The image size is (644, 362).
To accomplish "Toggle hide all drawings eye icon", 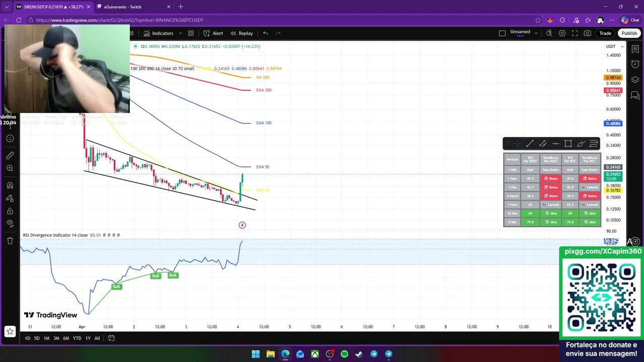I will click(10, 223).
